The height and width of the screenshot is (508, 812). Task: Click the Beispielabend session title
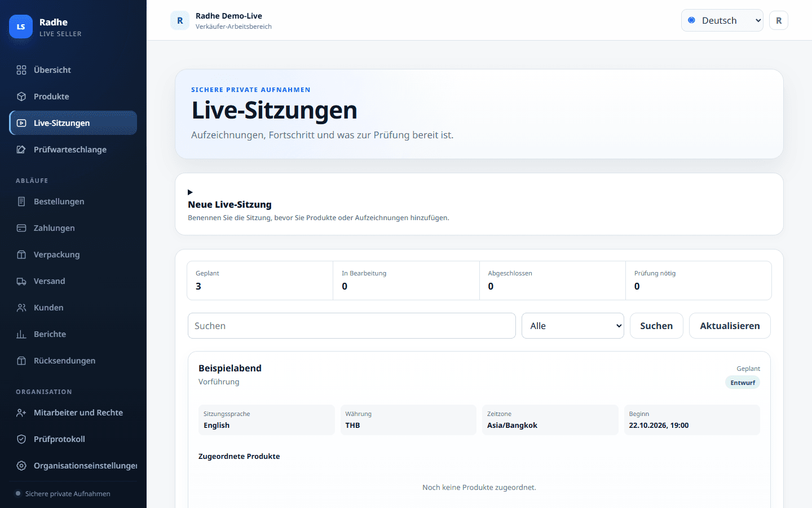coord(230,368)
